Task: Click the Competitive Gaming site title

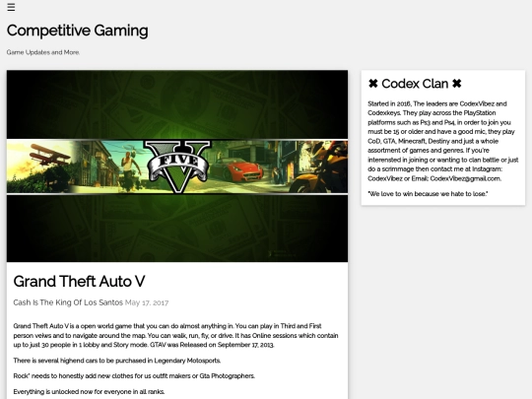Action: pos(78,31)
